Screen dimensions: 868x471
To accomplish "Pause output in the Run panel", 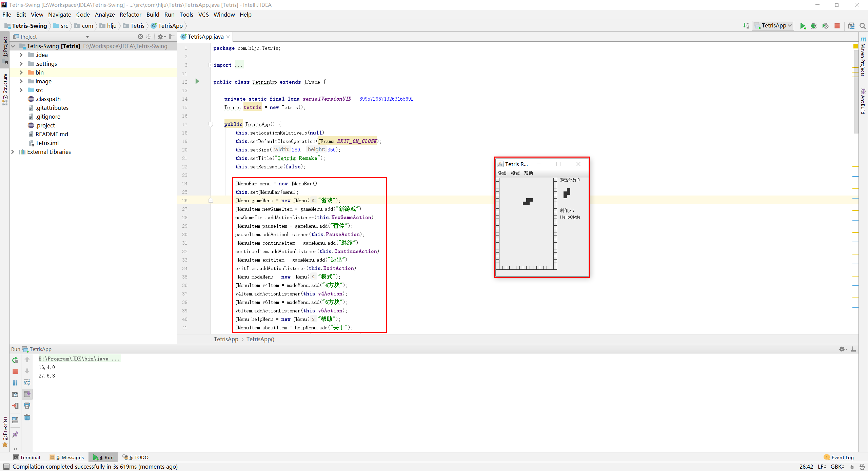I will point(15,383).
